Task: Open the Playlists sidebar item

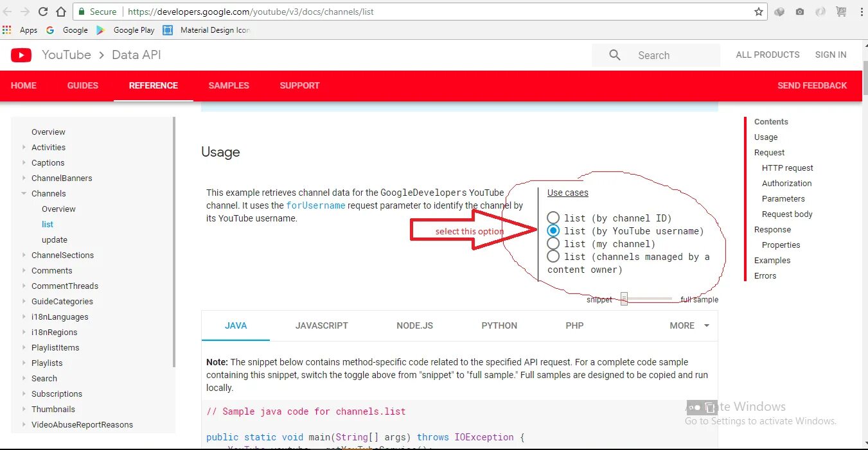Action: [x=47, y=363]
